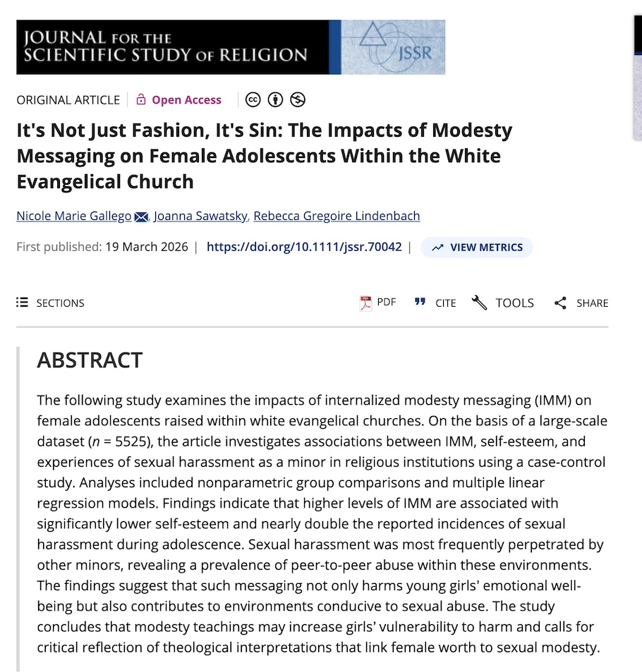This screenshot has height=672, width=642.
Task: Click the JSSR triangle logo
Action: coord(373,37)
